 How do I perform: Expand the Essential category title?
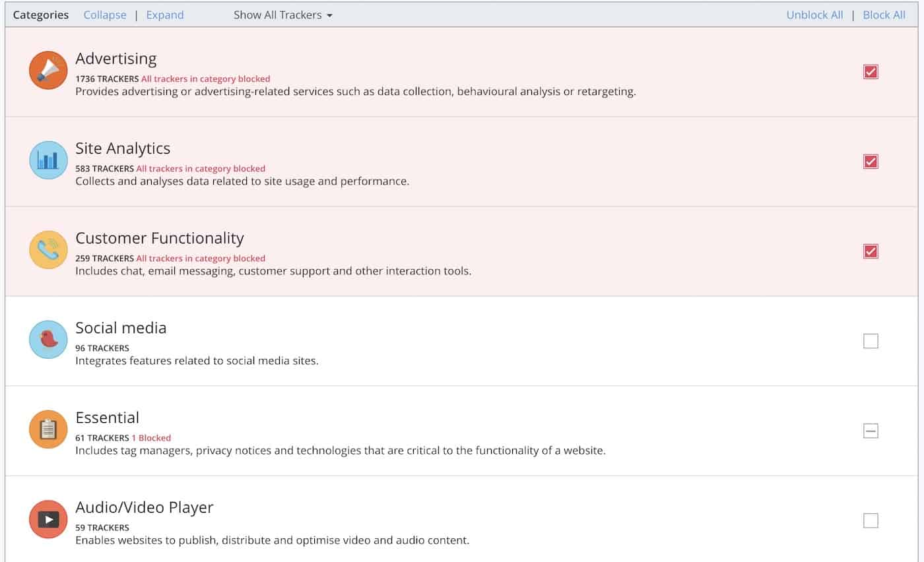click(x=108, y=418)
